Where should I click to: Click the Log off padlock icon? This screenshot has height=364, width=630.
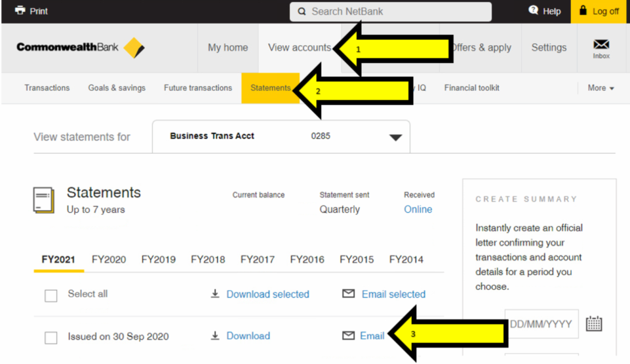coord(583,10)
